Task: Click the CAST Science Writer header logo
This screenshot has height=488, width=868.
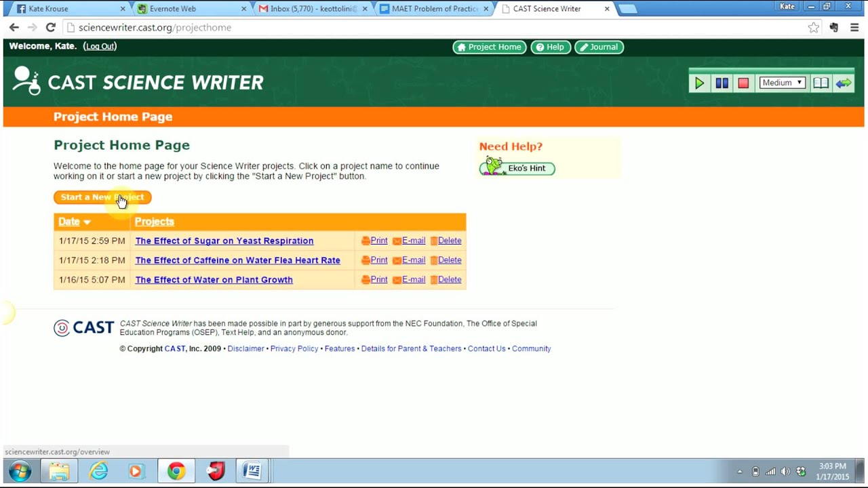Action: (x=138, y=82)
